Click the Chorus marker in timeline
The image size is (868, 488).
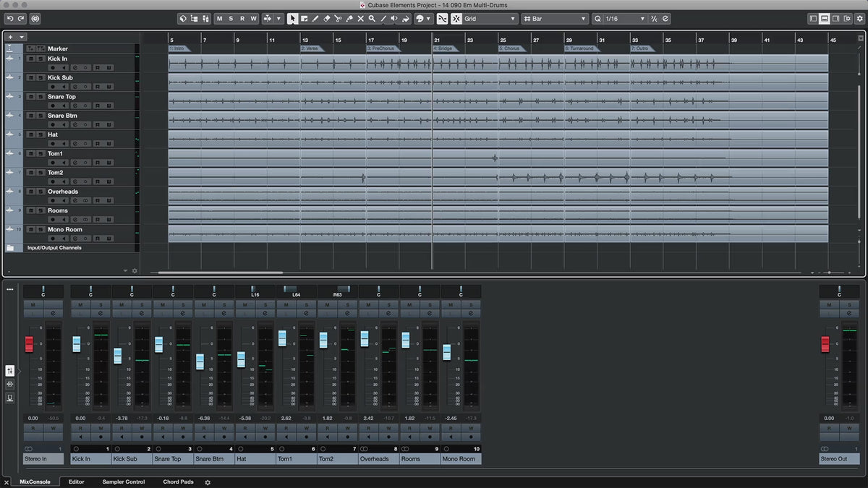click(510, 48)
